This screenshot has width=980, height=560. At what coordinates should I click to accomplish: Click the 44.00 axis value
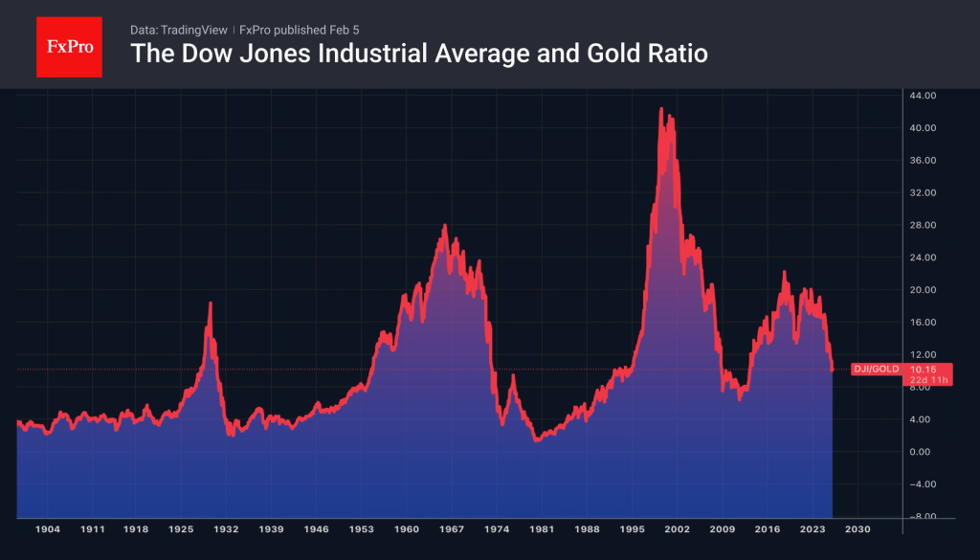point(923,96)
